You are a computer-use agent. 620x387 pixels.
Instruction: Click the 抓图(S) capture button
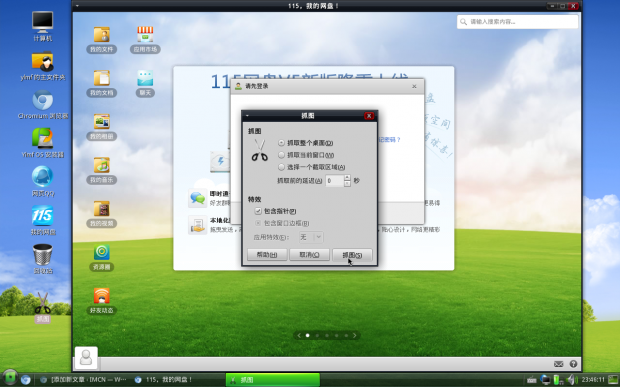[352, 255]
